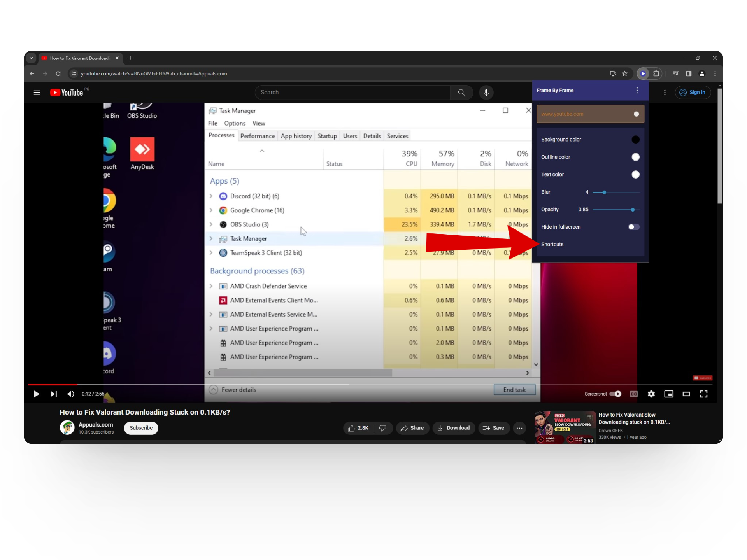Switch to theater mode view

686,394
